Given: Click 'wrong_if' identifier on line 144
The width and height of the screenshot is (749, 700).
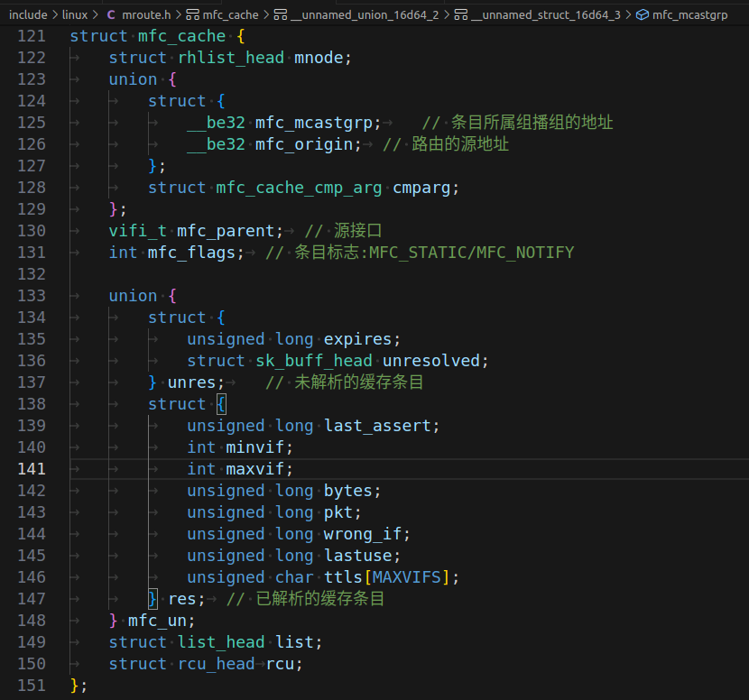Looking at the screenshot, I should click(x=363, y=534).
